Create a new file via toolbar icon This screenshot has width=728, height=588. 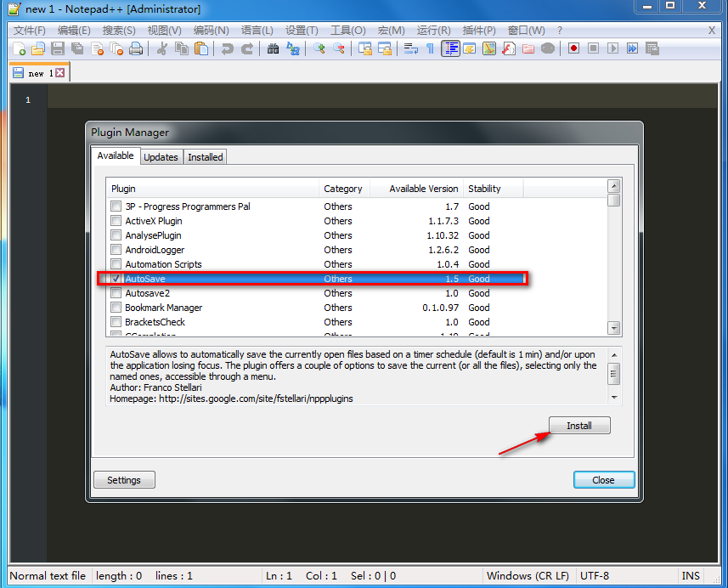point(19,48)
